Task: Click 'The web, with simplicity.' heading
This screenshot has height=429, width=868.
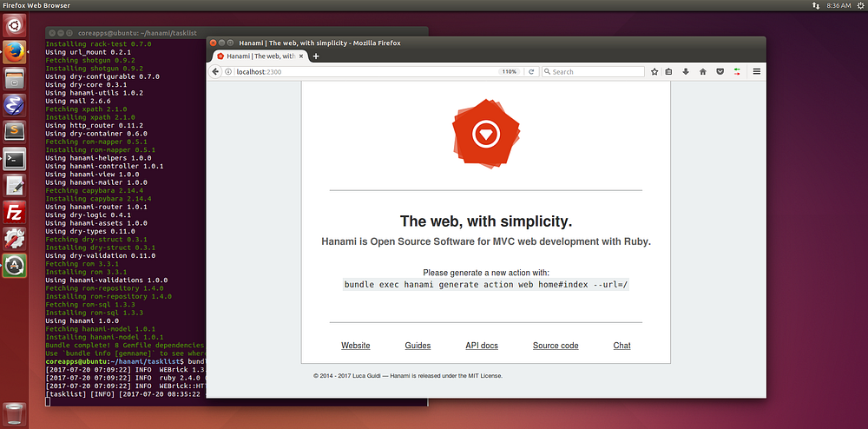Action: pyautogui.click(x=486, y=221)
